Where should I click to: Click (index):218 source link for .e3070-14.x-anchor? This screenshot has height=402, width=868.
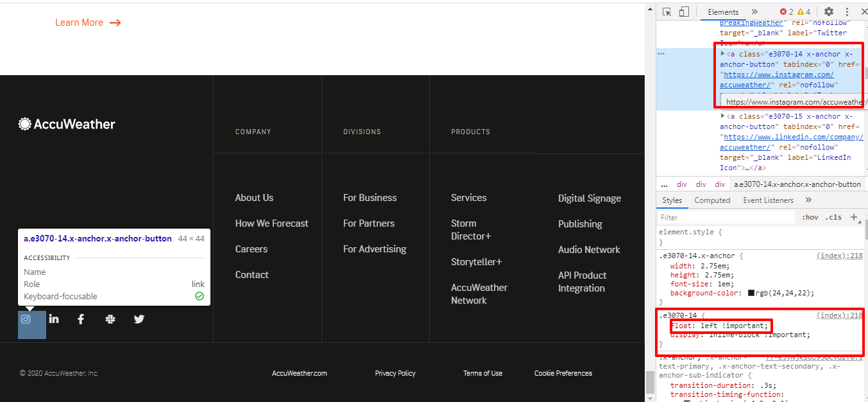point(839,256)
